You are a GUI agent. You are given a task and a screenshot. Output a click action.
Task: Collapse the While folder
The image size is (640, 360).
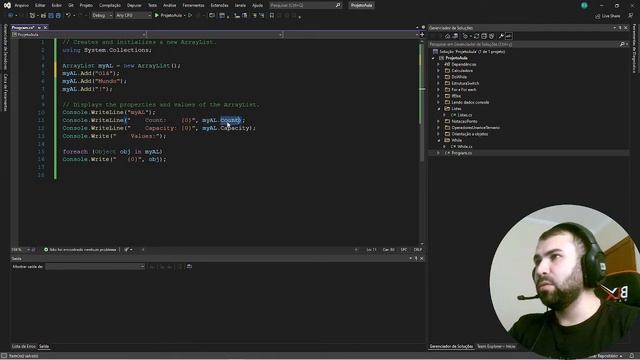click(438, 140)
